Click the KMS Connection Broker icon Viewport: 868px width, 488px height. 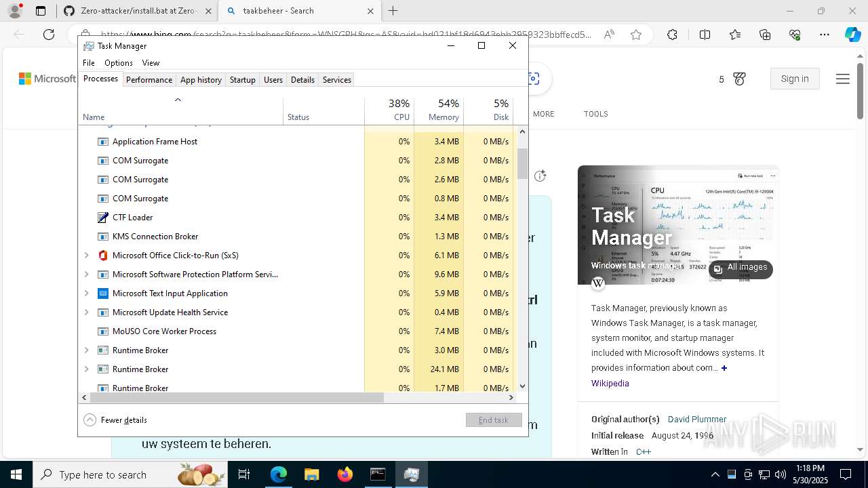(x=103, y=237)
